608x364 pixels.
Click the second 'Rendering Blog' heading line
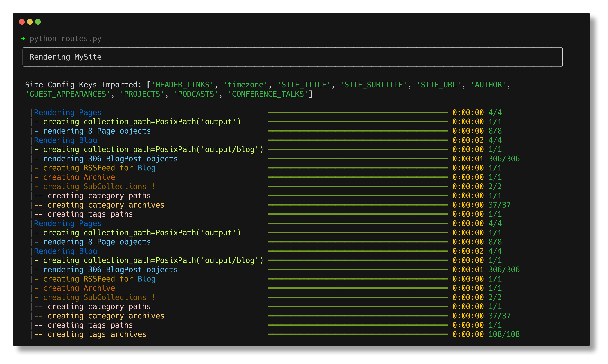(65, 251)
